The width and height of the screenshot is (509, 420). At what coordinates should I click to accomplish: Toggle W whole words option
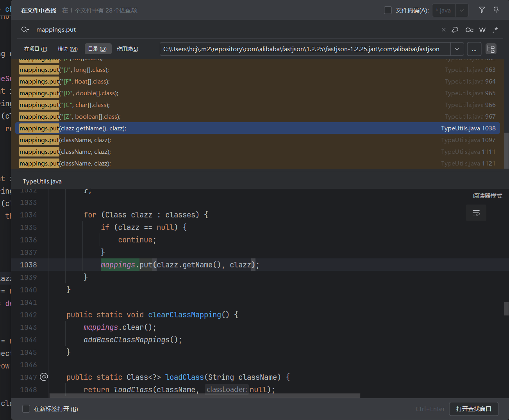click(x=482, y=30)
